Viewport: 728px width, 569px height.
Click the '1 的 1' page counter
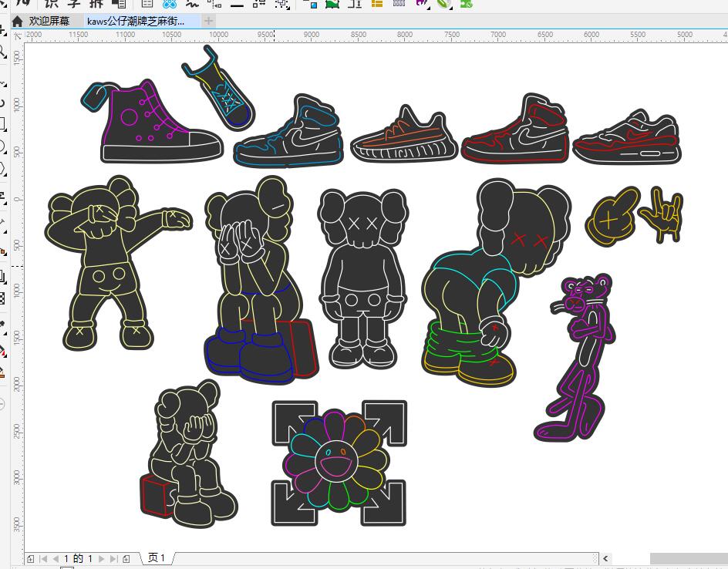tap(78, 558)
